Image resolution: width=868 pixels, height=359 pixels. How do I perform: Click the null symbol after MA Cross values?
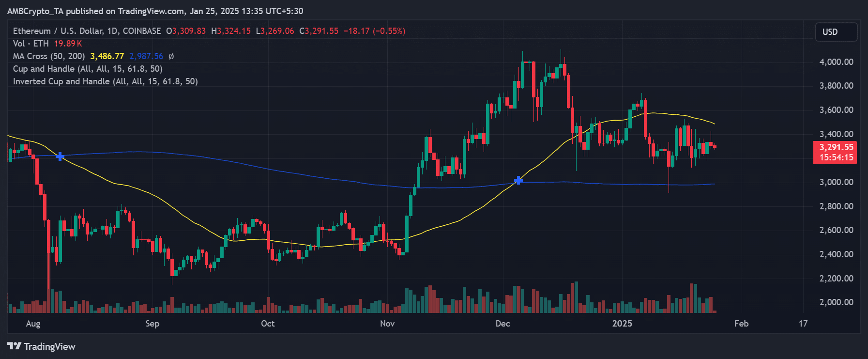tap(171, 56)
